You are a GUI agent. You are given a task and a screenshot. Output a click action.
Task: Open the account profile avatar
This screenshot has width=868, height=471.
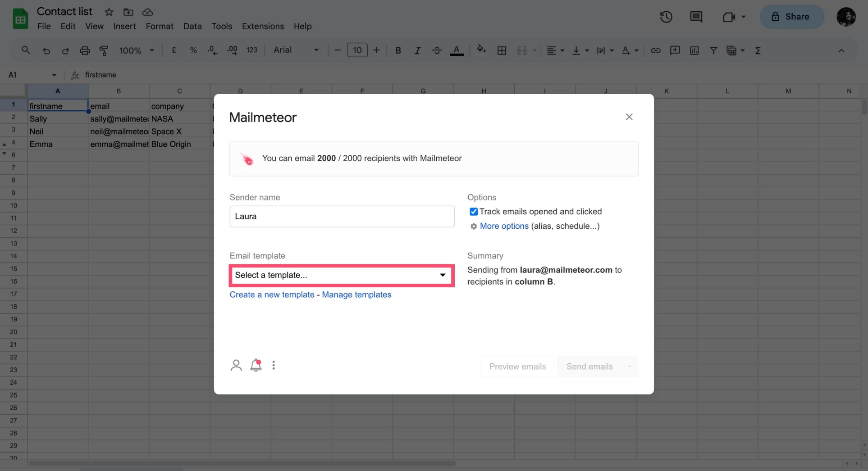[846, 17]
